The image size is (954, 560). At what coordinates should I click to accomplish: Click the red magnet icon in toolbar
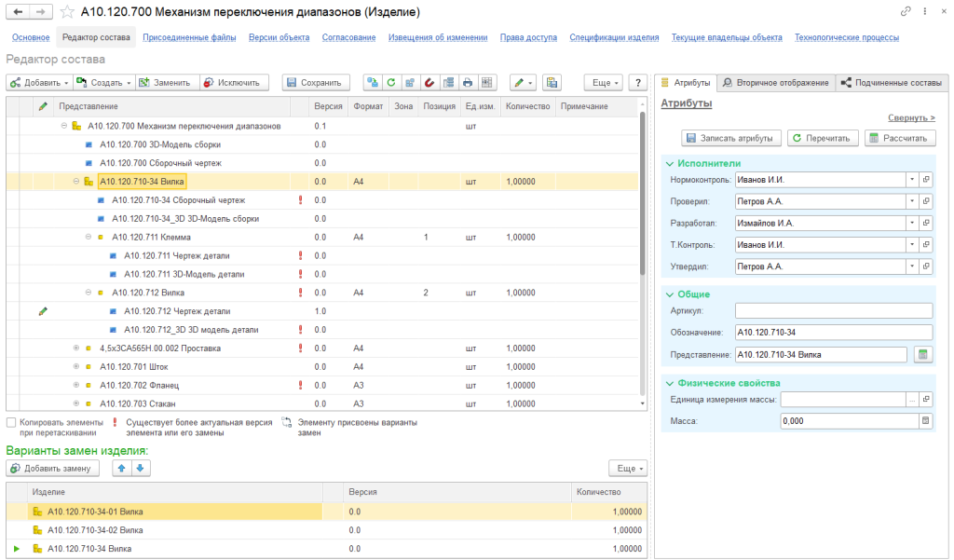[x=429, y=82]
